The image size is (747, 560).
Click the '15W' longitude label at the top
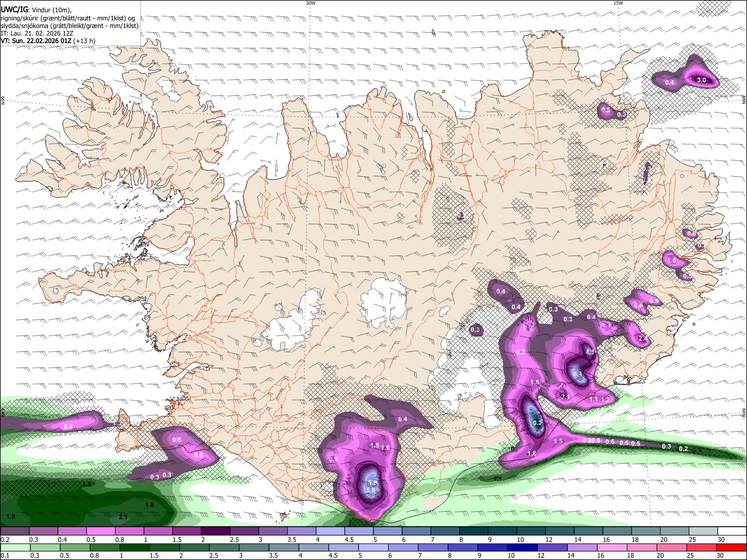618,3
